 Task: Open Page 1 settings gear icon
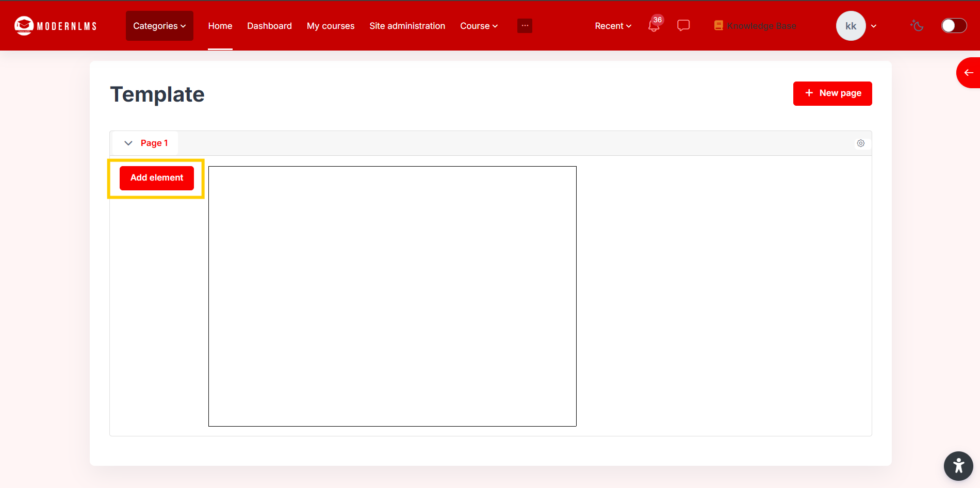861,143
